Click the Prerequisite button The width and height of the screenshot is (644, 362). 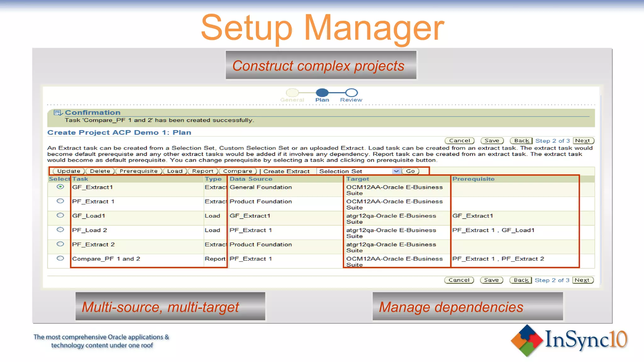[139, 171]
